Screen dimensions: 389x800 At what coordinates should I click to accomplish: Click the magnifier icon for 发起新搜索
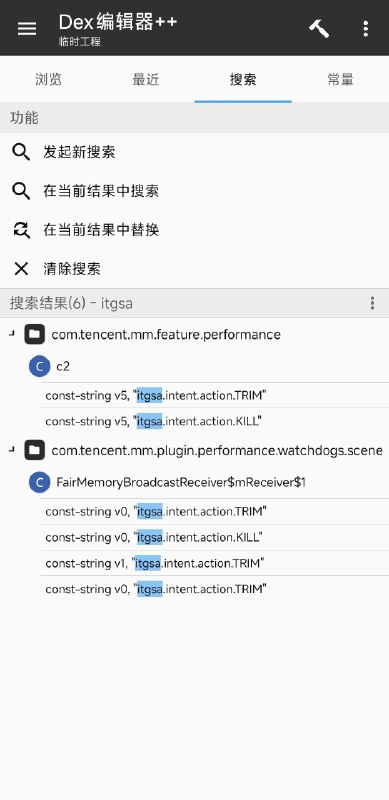pos(21,152)
